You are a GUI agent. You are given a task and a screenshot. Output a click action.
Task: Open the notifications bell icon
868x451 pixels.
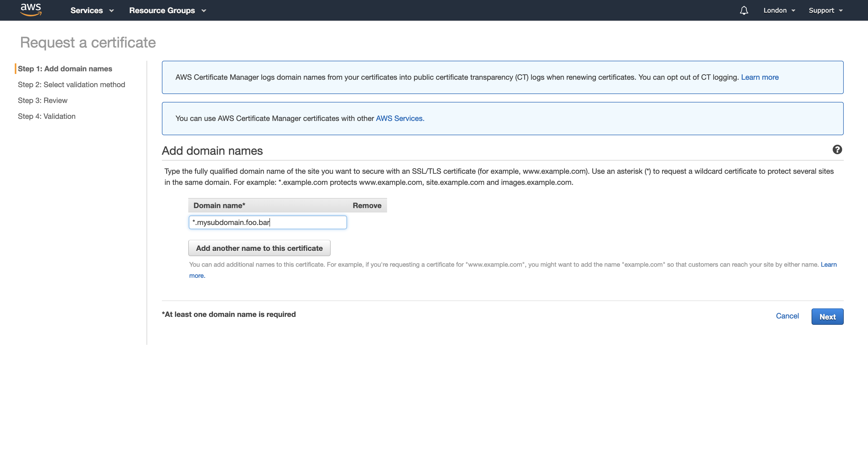pyautogui.click(x=744, y=11)
